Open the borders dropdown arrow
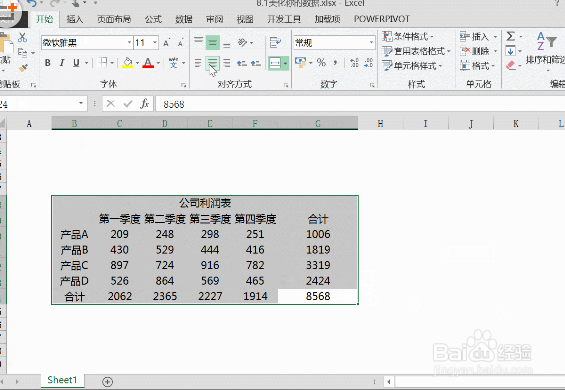565x390 pixels. 112,63
